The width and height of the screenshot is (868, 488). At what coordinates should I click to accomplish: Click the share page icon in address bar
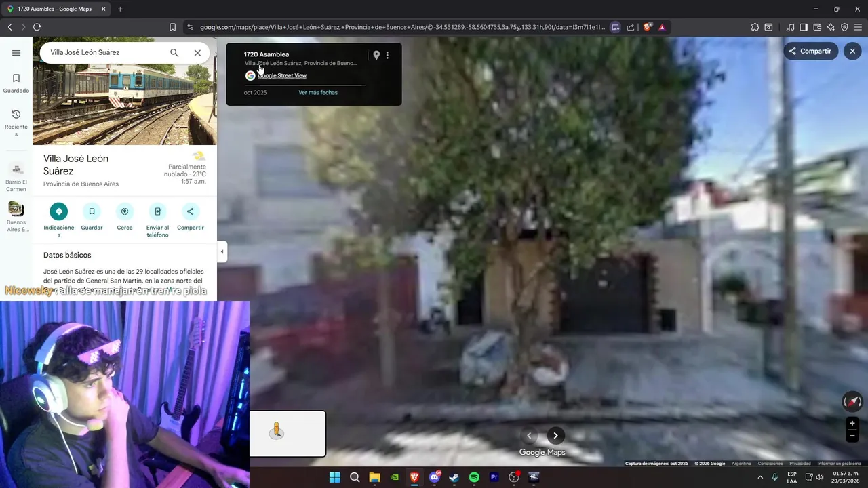(x=631, y=27)
